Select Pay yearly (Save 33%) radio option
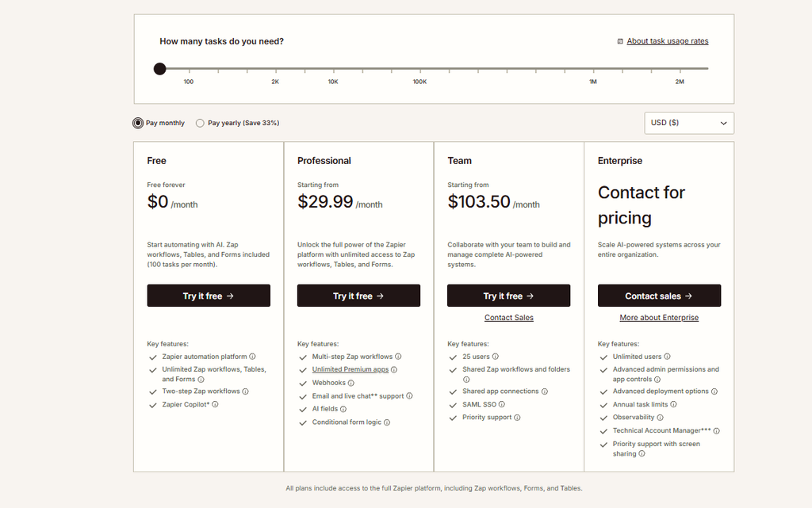812x508 pixels. 200,123
